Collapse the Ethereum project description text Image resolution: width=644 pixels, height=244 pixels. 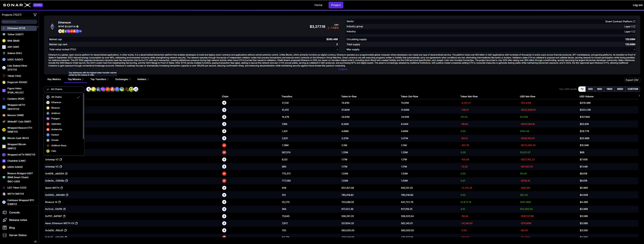(342, 69)
